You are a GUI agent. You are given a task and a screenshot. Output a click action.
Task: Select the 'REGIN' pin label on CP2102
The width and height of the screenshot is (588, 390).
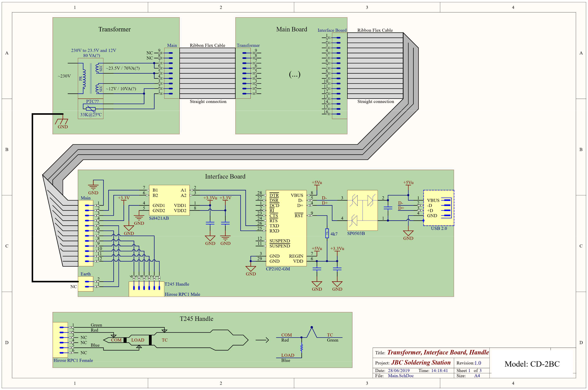coord(296,256)
